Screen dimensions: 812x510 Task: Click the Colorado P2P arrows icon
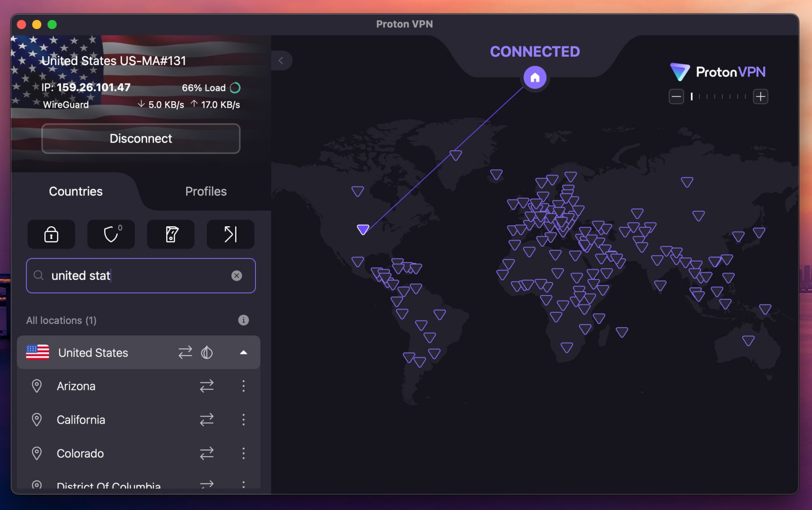click(x=207, y=453)
